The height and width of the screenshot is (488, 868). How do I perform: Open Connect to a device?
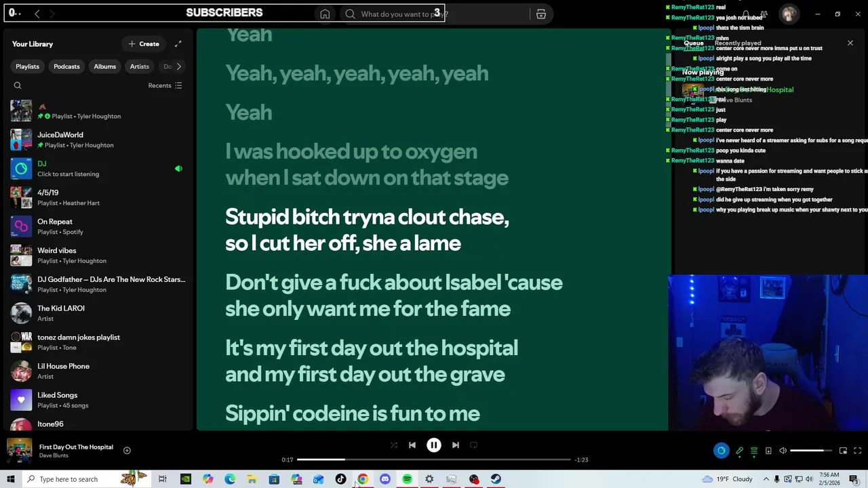(x=768, y=451)
